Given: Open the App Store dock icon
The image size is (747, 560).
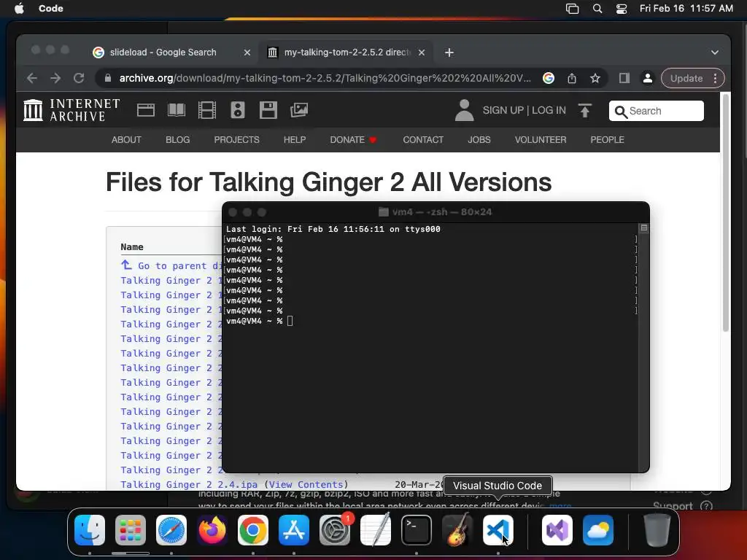Looking at the screenshot, I should pyautogui.click(x=294, y=530).
